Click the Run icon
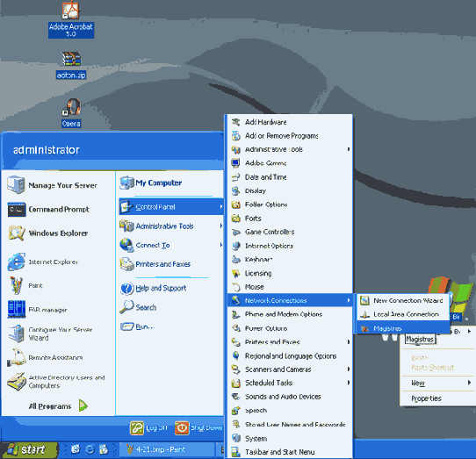The image size is (476, 459). click(x=126, y=326)
